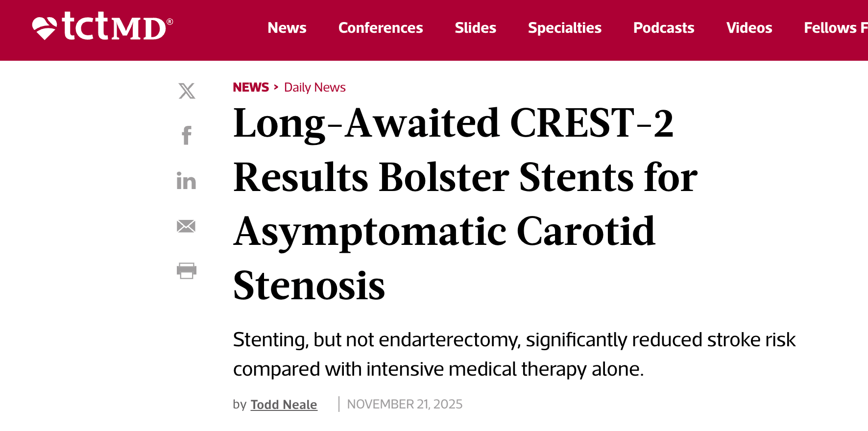Screen dimensions: 868x431
Task: Click the Daily News breadcrumb link
Action: pyautogui.click(x=315, y=87)
